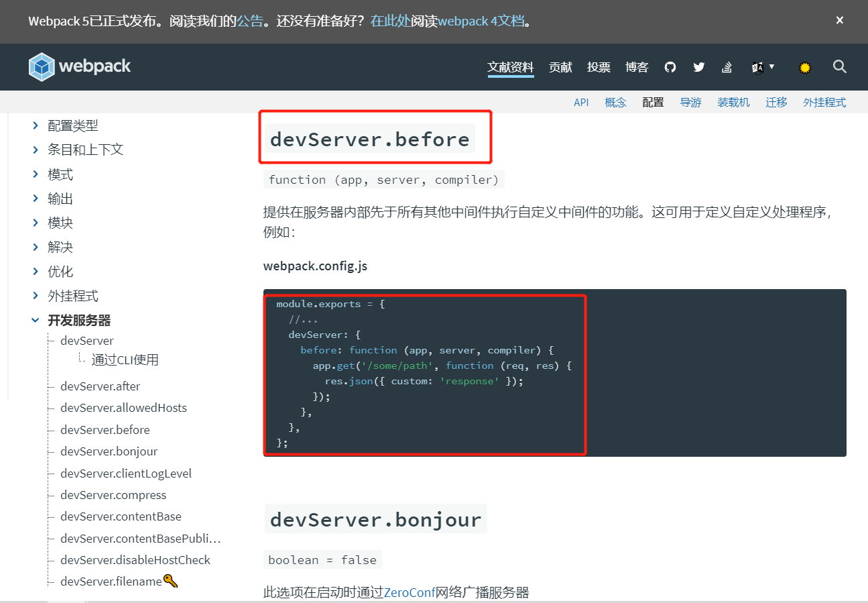Open the language translation icon menu

(763, 67)
